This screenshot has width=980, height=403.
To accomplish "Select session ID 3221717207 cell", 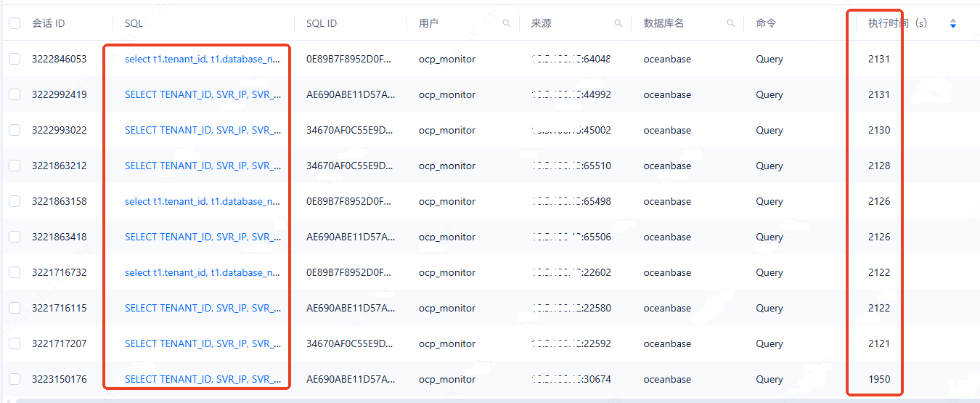I will 59,343.
